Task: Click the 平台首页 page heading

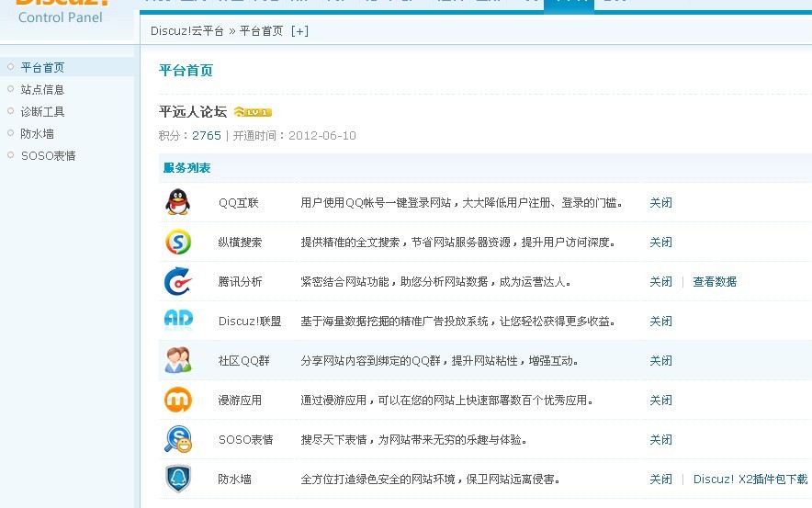Action: (186, 71)
